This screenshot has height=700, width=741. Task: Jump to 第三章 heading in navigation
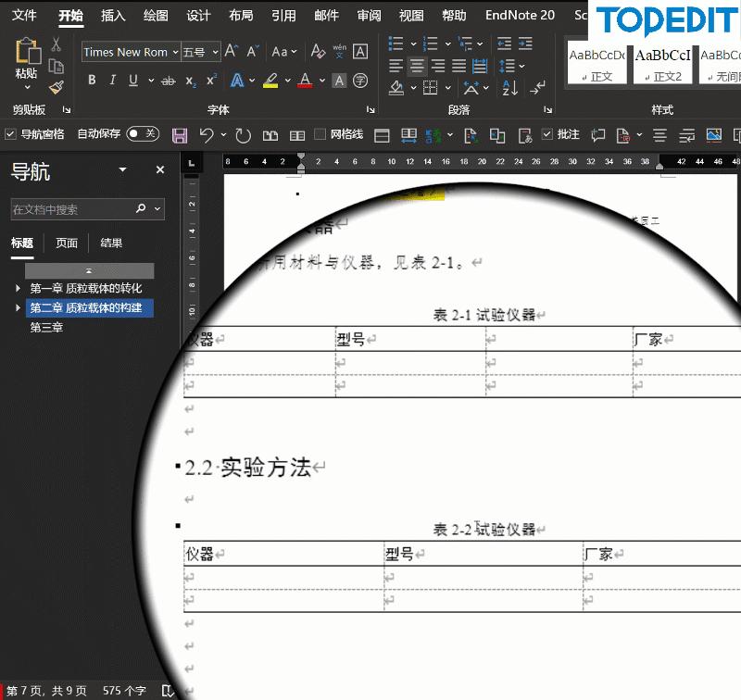pos(47,328)
